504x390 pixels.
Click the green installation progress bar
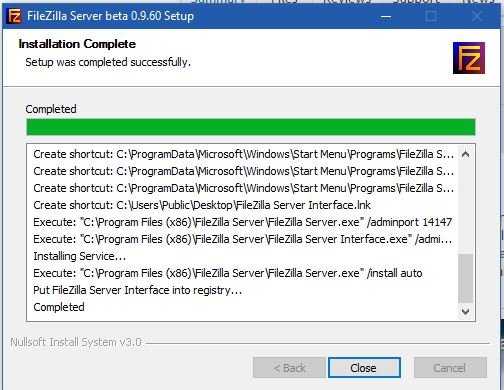pyautogui.click(x=251, y=127)
